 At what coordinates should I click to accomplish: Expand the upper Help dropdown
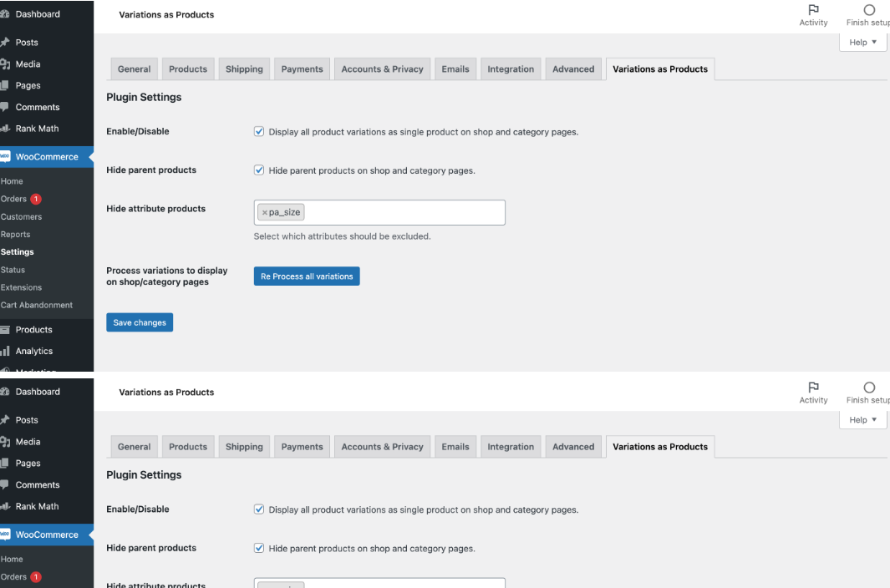click(862, 43)
